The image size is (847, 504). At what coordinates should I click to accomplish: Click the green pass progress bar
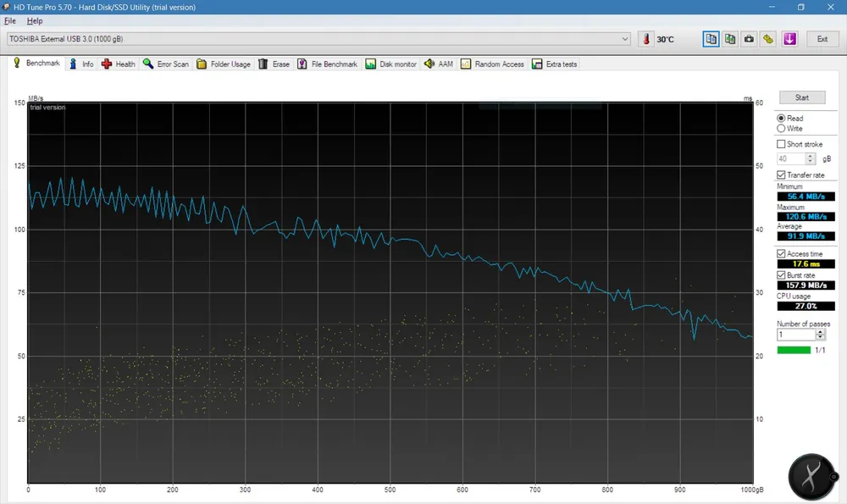(793, 350)
